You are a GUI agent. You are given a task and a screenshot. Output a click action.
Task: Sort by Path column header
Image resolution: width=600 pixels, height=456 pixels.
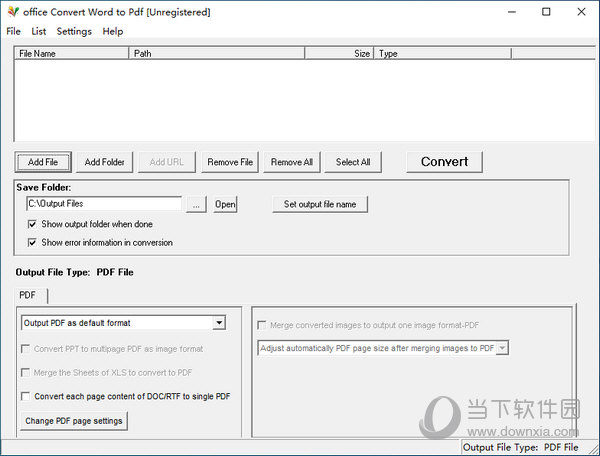[x=217, y=54]
